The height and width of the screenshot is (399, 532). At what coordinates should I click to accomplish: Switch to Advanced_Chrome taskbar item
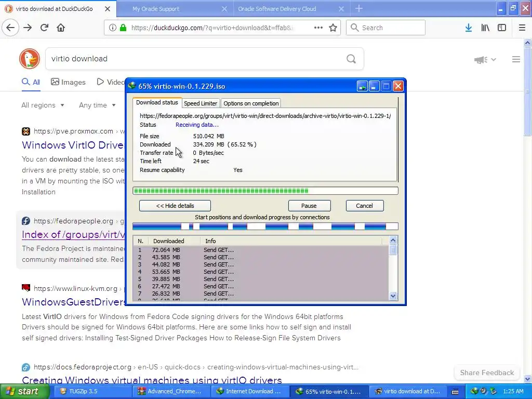170,392
